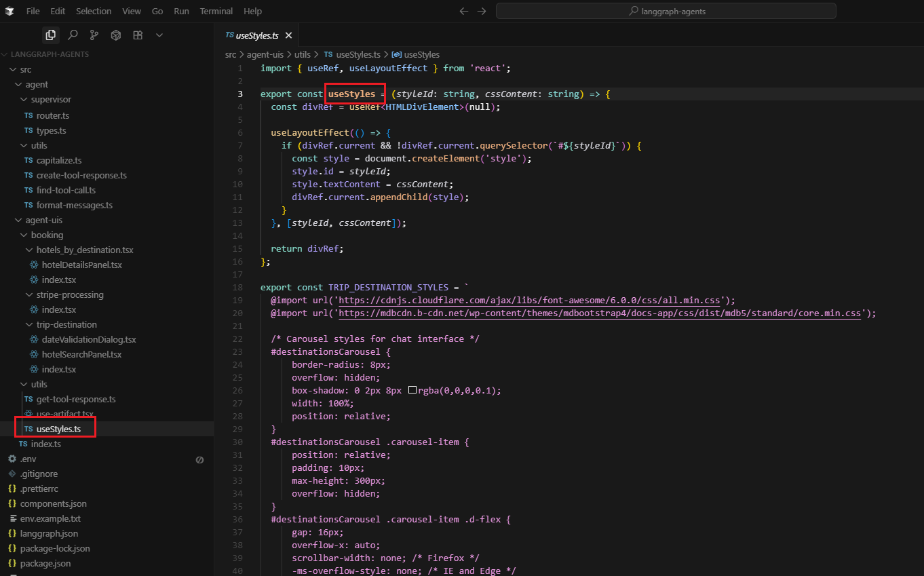This screenshot has width=924, height=576.
Task: Click agent-uis in the breadcrumb path
Action: (265, 54)
